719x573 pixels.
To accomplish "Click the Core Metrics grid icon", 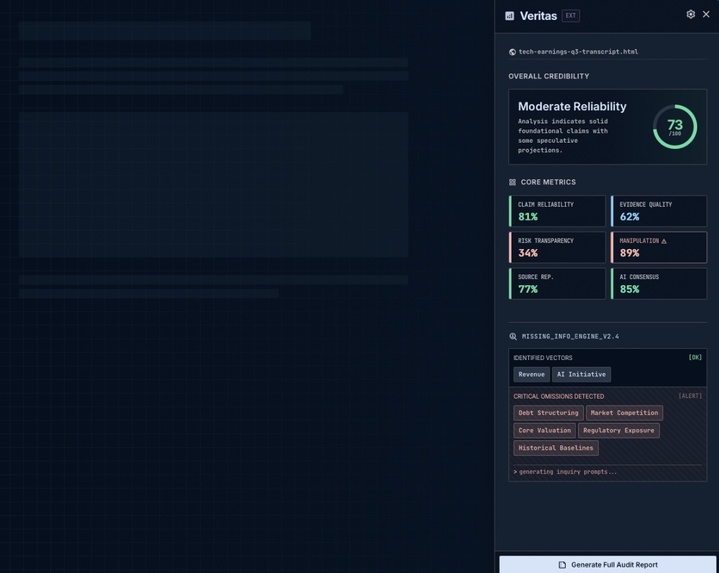I will 512,182.
